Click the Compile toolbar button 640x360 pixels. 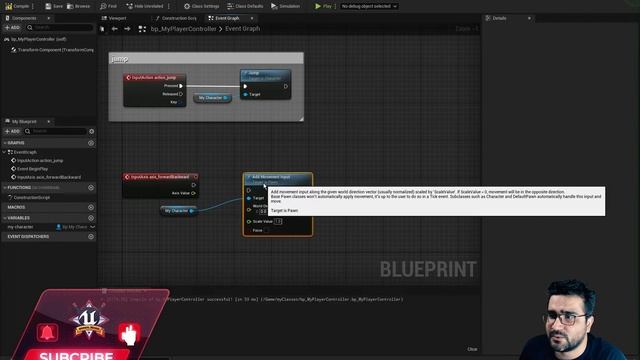17,6
